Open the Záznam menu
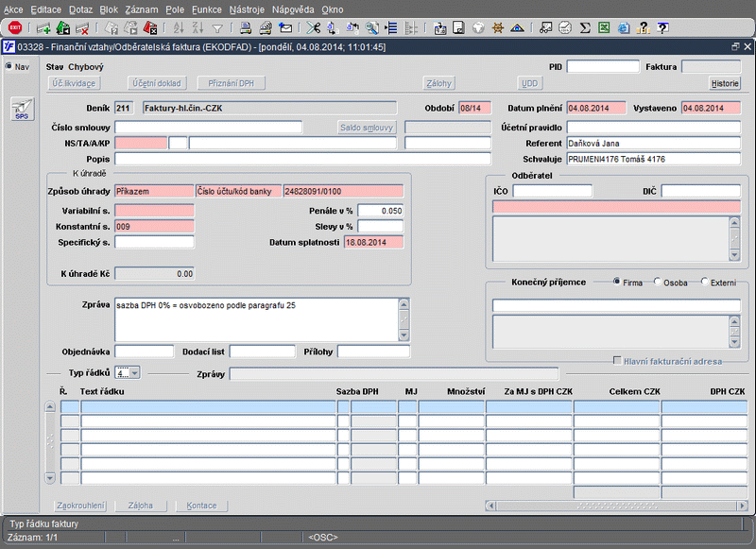 [x=143, y=9]
